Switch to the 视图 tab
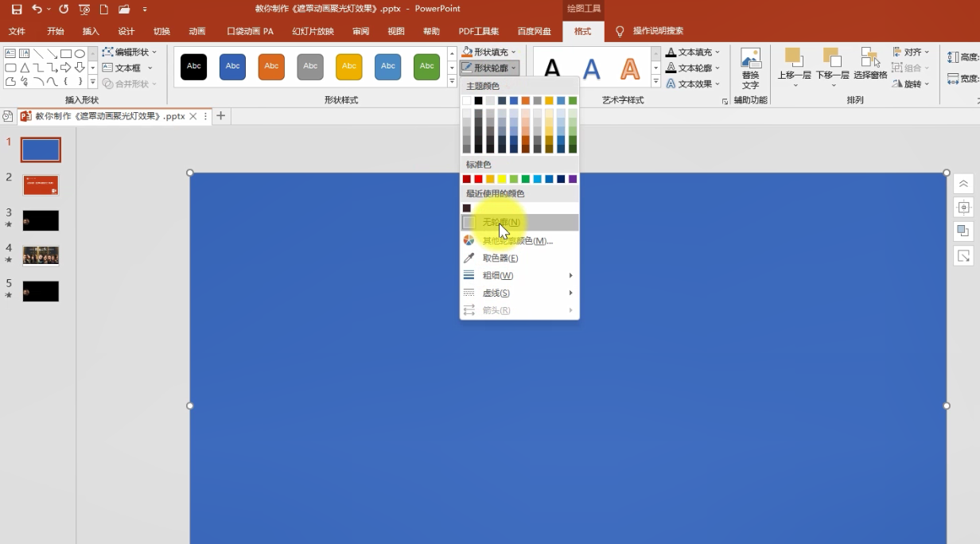 (x=396, y=32)
